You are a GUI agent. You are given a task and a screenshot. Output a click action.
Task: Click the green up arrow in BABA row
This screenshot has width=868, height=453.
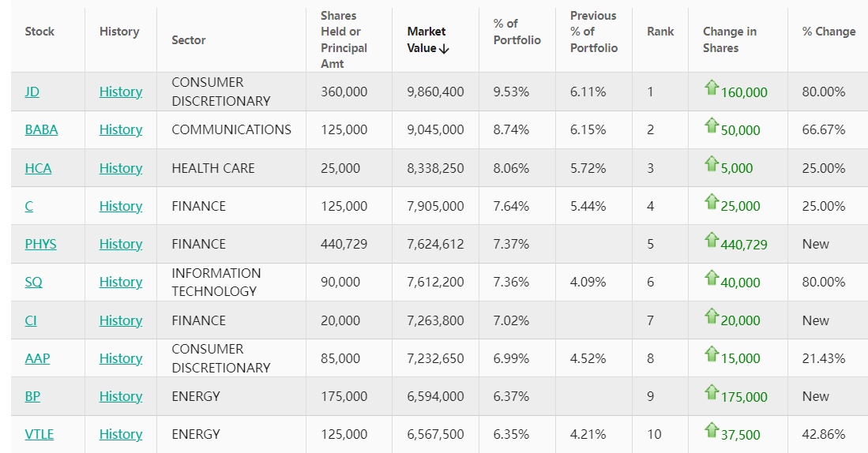pyautogui.click(x=712, y=125)
